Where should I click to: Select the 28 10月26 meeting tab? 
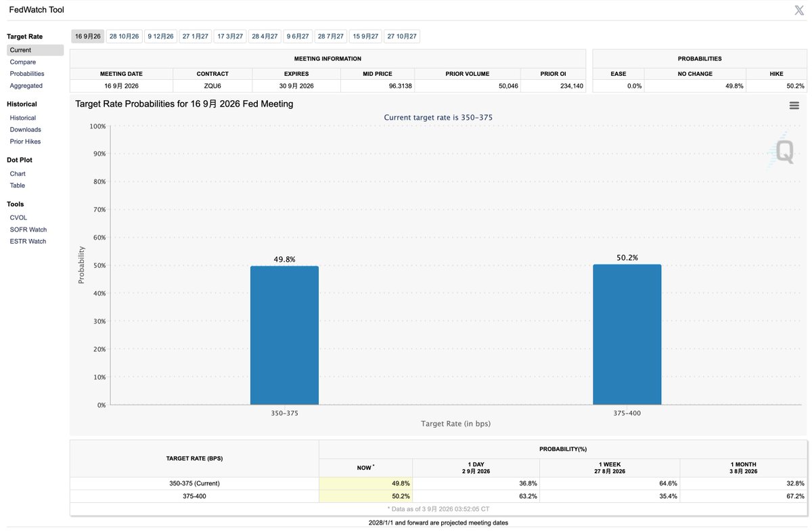(124, 37)
